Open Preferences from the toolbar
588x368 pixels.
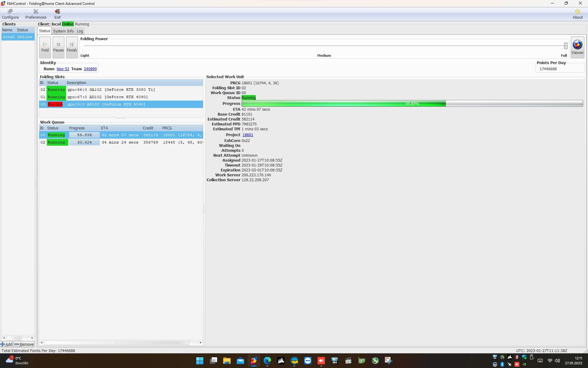(x=36, y=14)
